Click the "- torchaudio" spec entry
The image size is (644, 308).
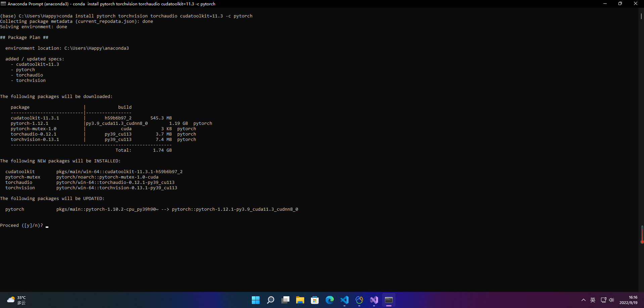[27, 75]
